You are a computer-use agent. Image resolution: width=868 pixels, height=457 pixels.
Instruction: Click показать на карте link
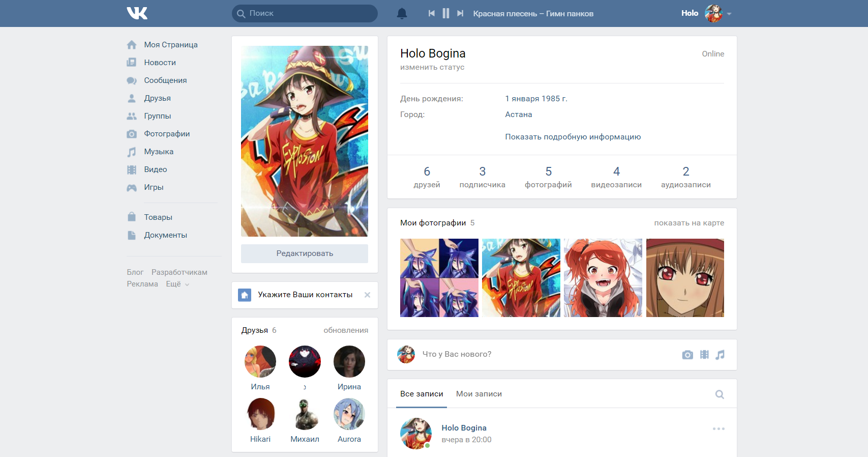[689, 223]
